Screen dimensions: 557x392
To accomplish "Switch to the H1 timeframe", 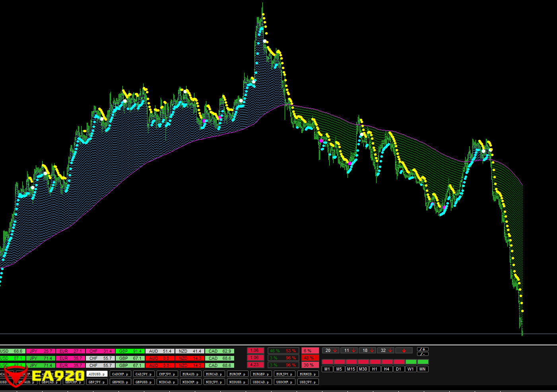I will coord(375,369).
